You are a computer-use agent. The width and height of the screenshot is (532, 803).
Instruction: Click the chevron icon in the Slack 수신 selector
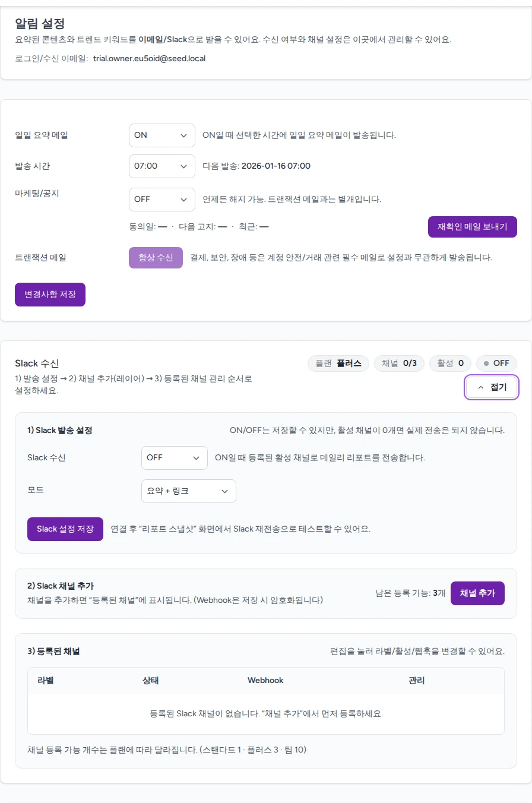point(197,457)
